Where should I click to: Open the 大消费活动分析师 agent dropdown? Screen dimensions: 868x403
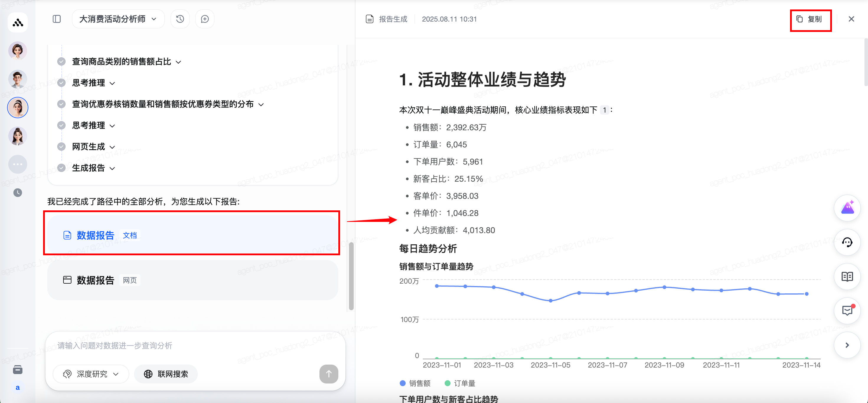coord(118,19)
